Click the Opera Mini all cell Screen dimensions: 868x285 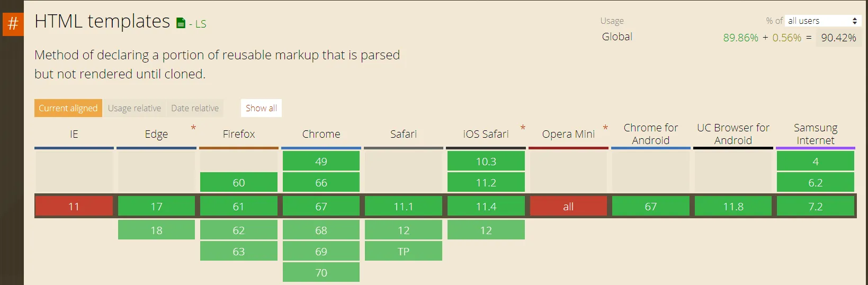(x=568, y=206)
